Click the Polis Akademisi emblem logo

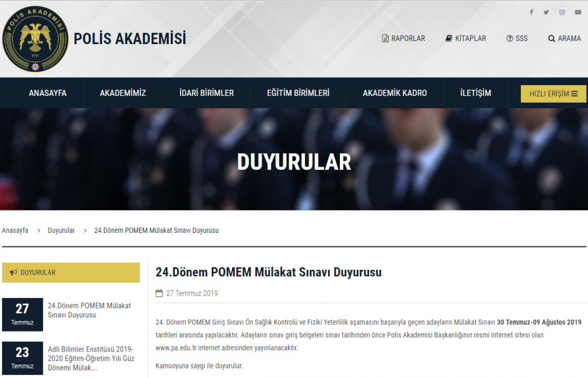[35, 39]
